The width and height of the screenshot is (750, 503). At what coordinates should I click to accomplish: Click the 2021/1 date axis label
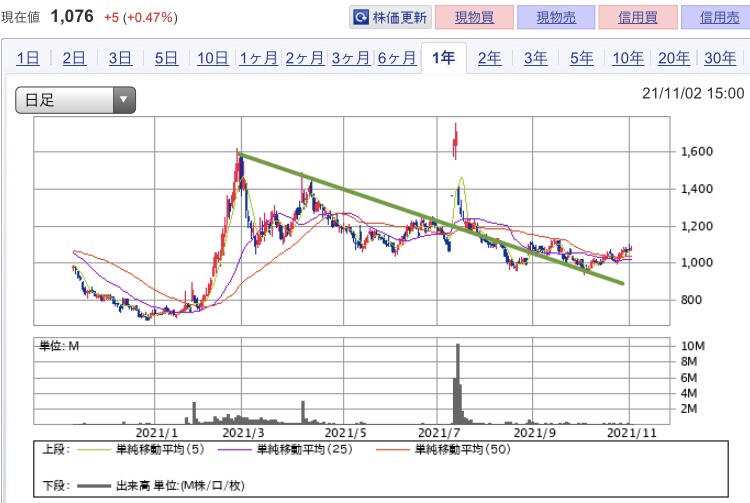(156, 433)
